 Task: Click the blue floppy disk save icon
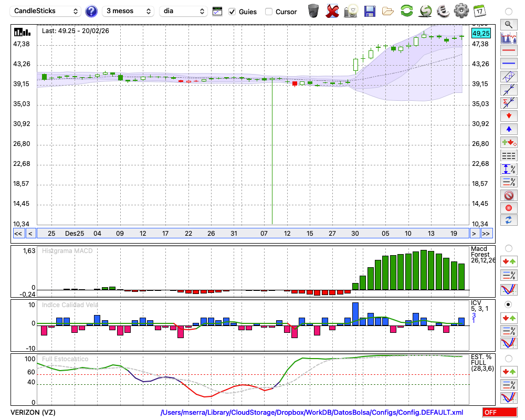[370, 11]
